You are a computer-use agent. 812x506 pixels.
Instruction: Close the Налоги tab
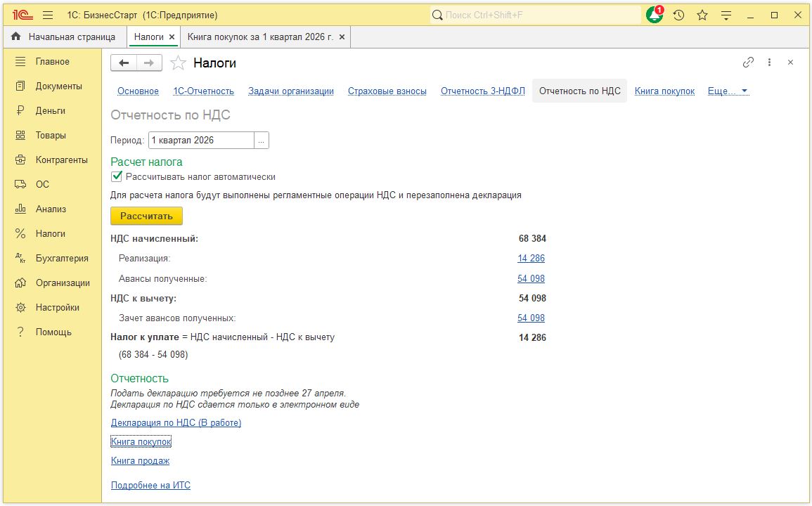(172, 37)
